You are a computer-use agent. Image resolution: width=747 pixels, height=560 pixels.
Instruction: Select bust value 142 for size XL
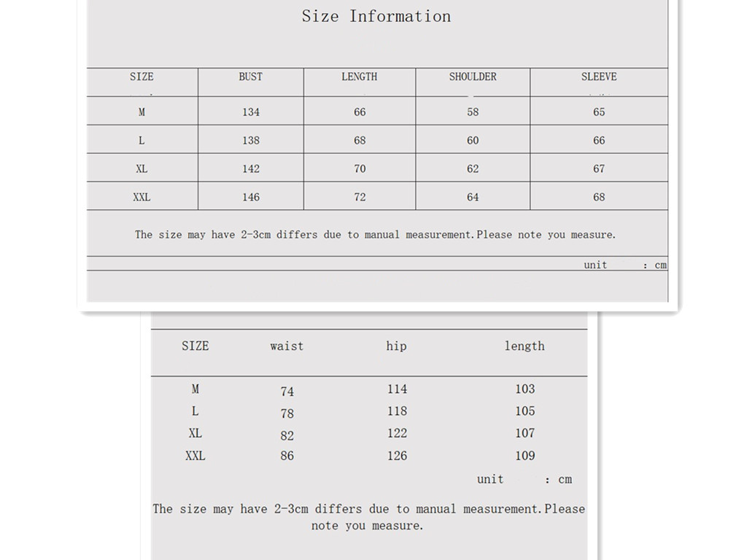tap(251, 169)
